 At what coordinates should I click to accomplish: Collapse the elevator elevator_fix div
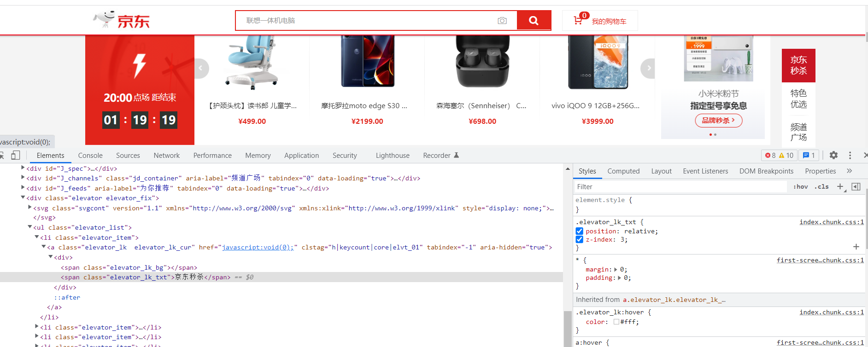(x=23, y=197)
